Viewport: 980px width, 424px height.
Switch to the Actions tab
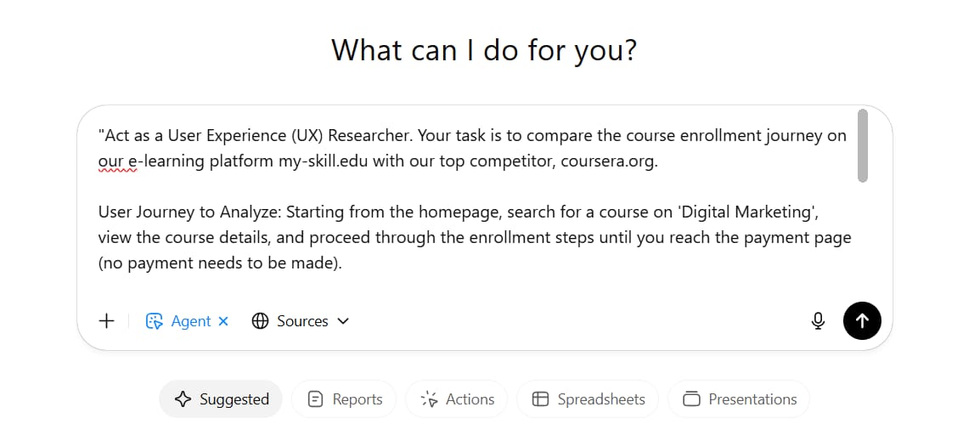click(x=456, y=399)
